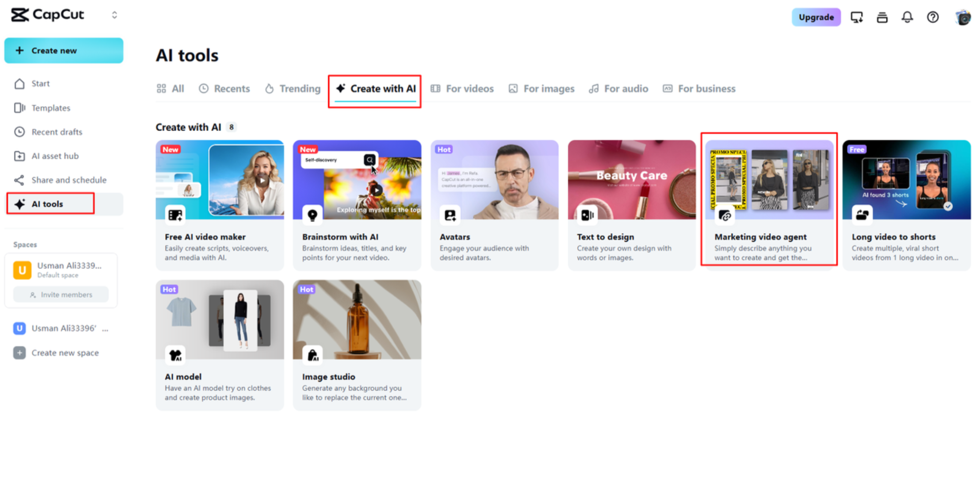Go to Templates in sidebar
The width and height of the screenshot is (980, 481).
click(51, 108)
